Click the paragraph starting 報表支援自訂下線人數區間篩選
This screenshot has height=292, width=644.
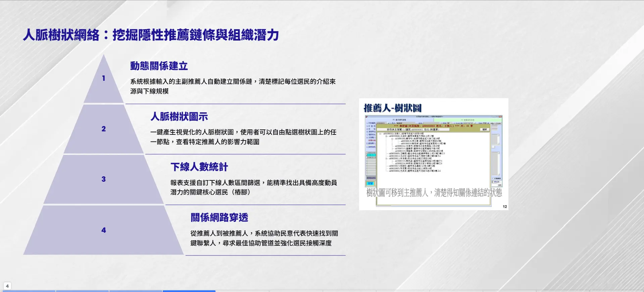pyautogui.click(x=254, y=187)
